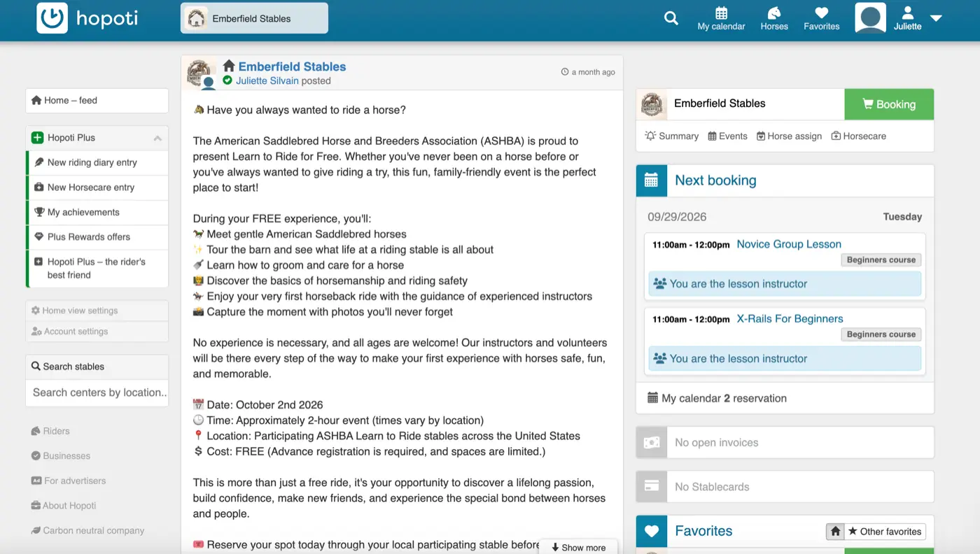The image size is (980, 554).
Task: Open For advertisers link
Action: (x=69, y=481)
